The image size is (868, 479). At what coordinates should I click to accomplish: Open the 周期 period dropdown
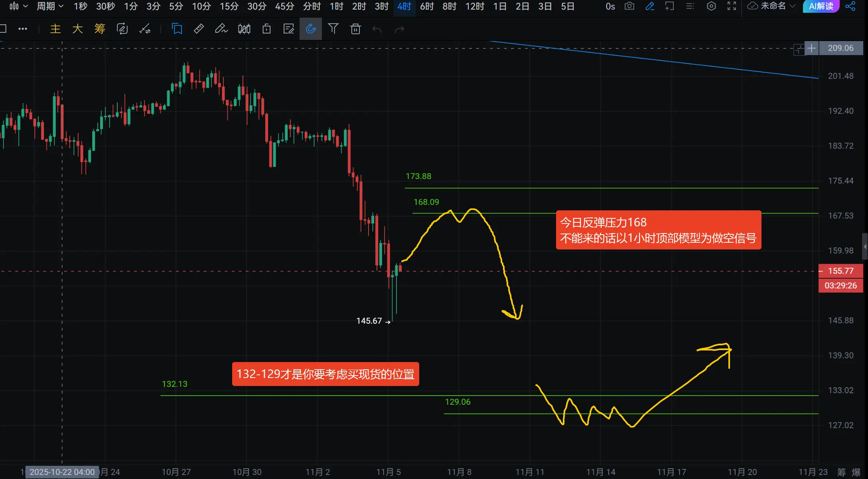(50, 6)
